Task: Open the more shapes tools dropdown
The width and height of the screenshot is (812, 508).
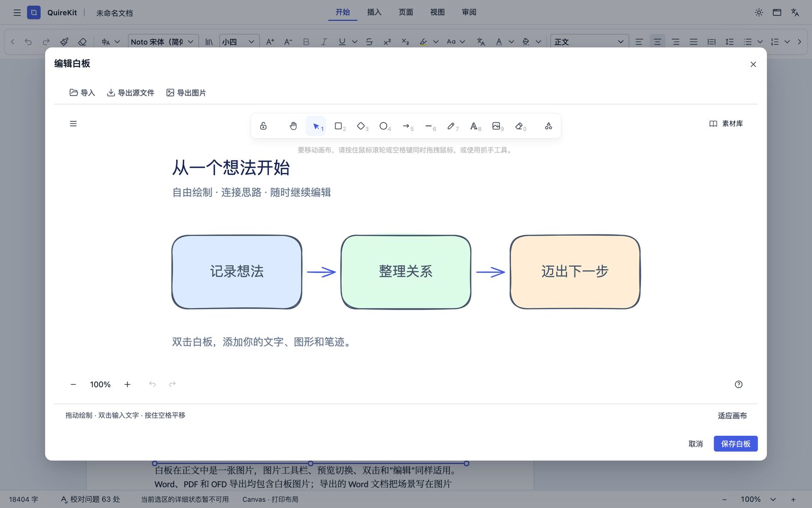Action: click(549, 126)
